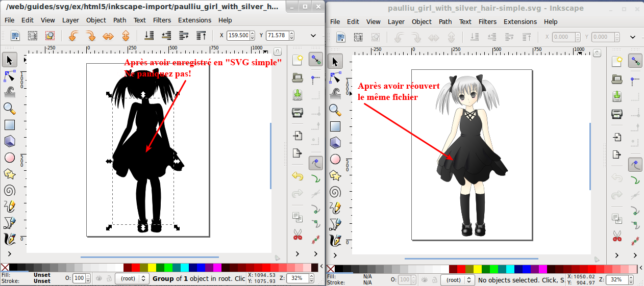The image size is (644, 286).
Task: Click Cut scissors icon in left window
Action: click(x=298, y=235)
